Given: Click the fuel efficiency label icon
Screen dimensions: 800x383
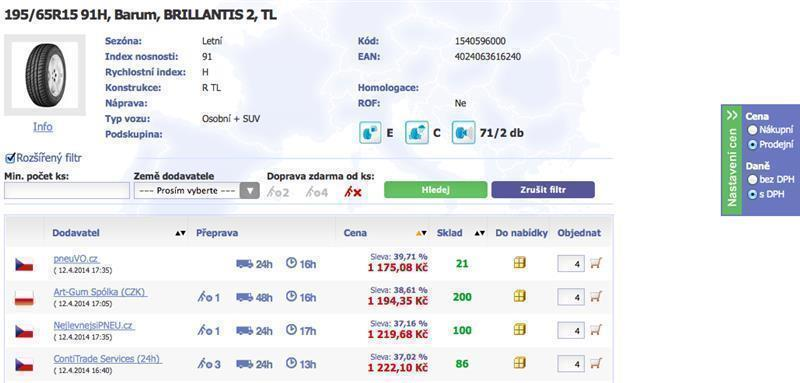Looking at the screenshot, I should tap(370, 133).
